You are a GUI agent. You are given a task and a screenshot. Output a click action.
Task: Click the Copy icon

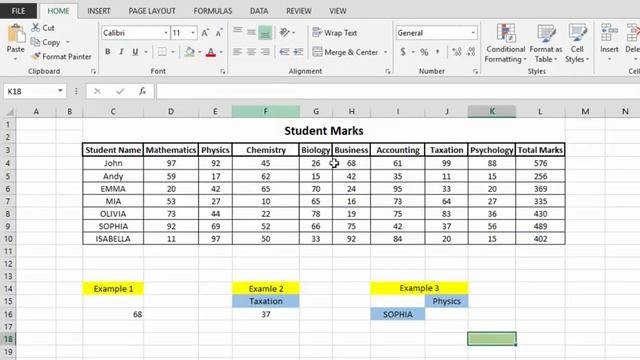[36, 42]
